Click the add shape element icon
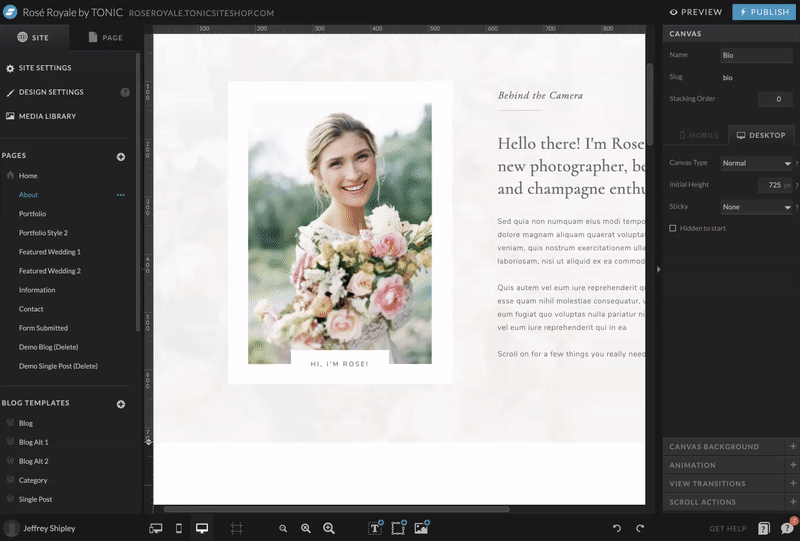 pos(398,528)
